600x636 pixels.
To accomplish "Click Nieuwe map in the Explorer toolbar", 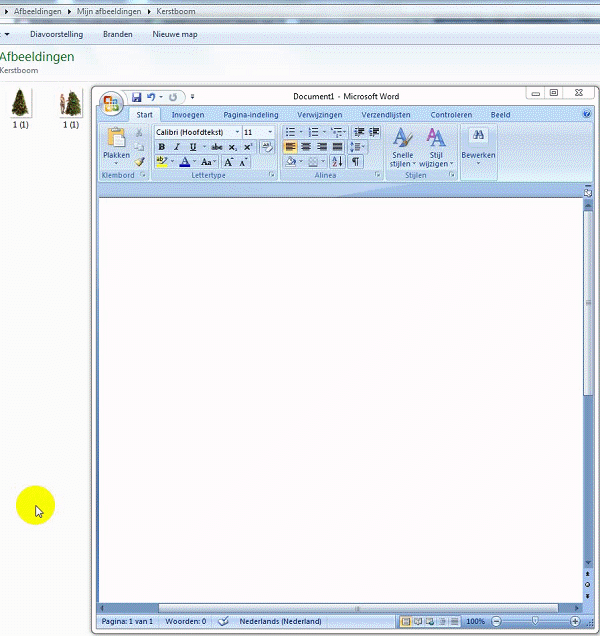I will click(x=175, y=34).
